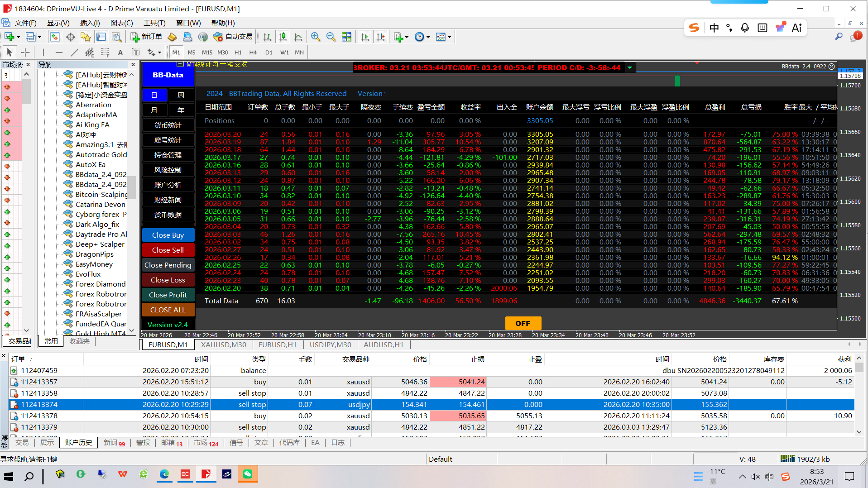Image resolution: width=868 pixels, height=488 pixels.
Task: Toggle the orange OFF switch
Action: 523,323
